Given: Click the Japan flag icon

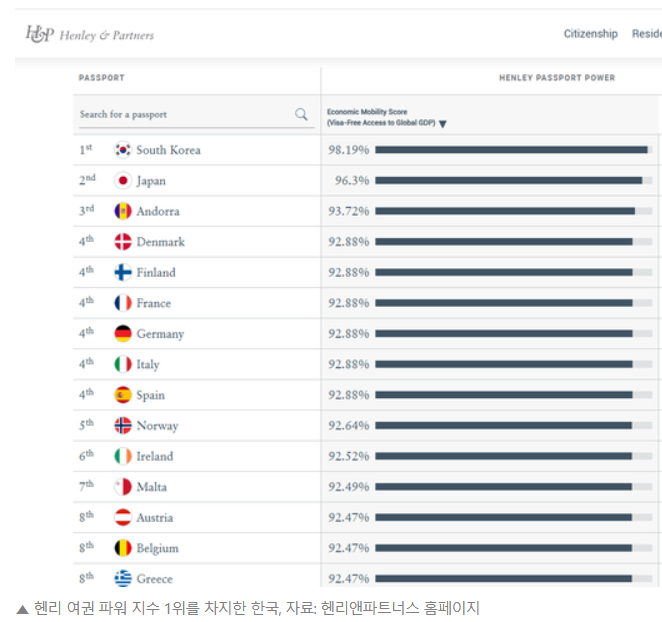Looking at the screenshot, I should [123, 181].
